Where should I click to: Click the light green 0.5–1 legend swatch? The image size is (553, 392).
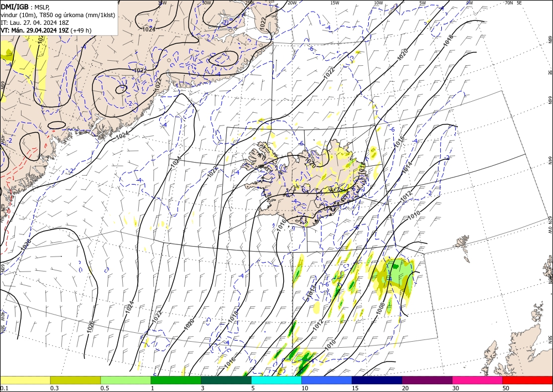pyautogui.click(x=126, y=380)
